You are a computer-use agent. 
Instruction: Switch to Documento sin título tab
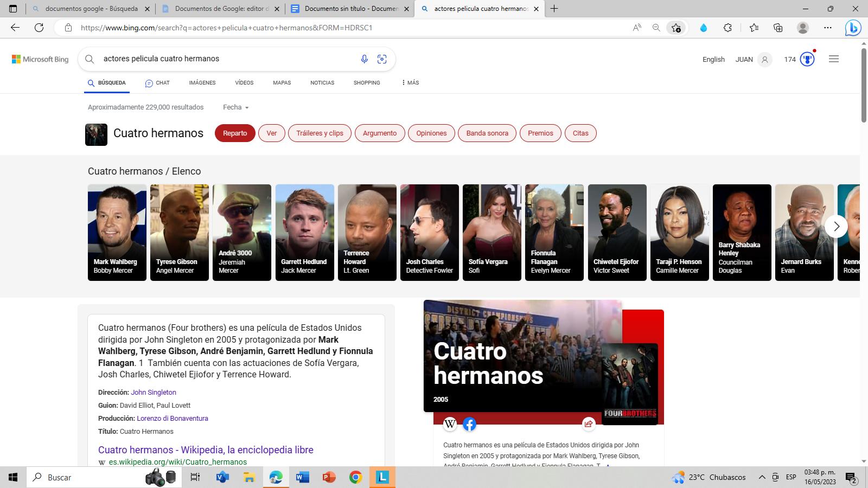pyautogui.click(x=350, y=9)
